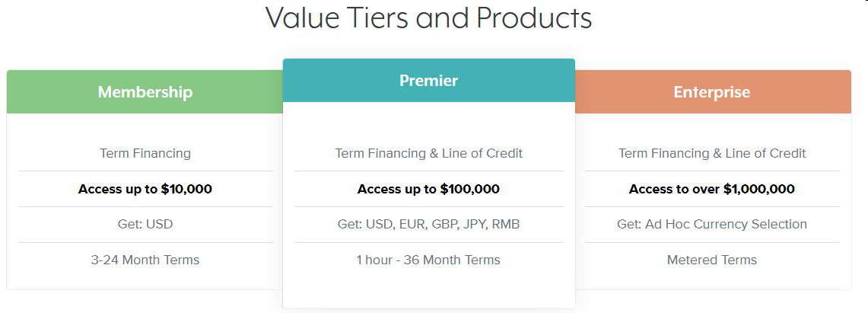Image resolution: width=868 pixels, height=313 pixels.
Task: Click the Membership tier header
Action: tap(145, 92)
